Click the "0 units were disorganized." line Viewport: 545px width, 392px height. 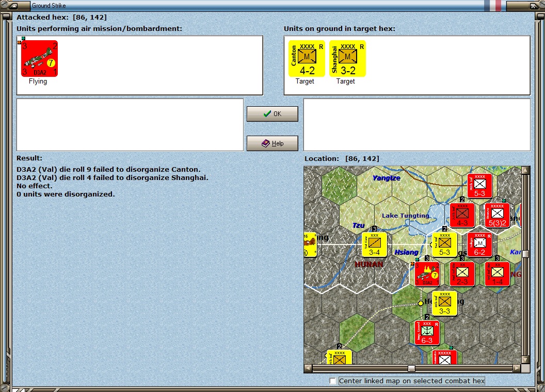click(x=66, y=194)
